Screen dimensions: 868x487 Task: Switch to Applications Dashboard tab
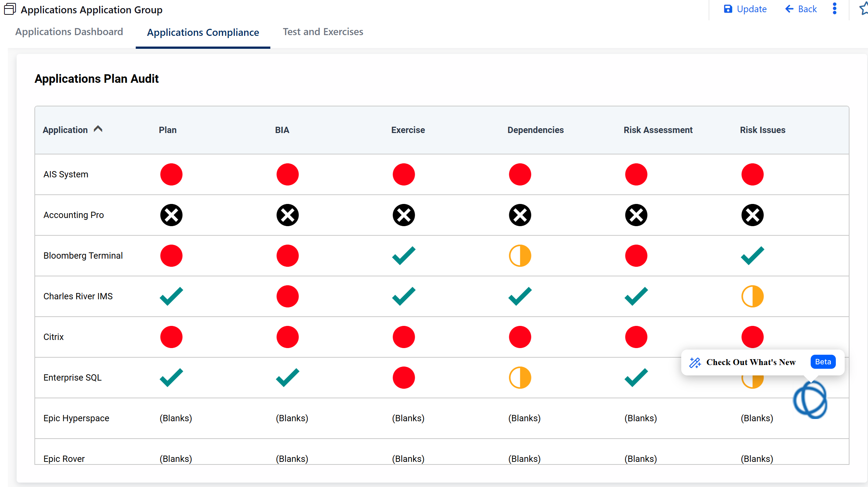pos(69,32)
